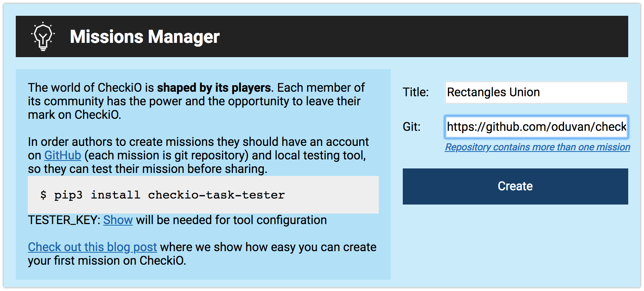The image size is (644, 291).
Task: Click the TESTER_KEY label text
Action: point(64,220)
